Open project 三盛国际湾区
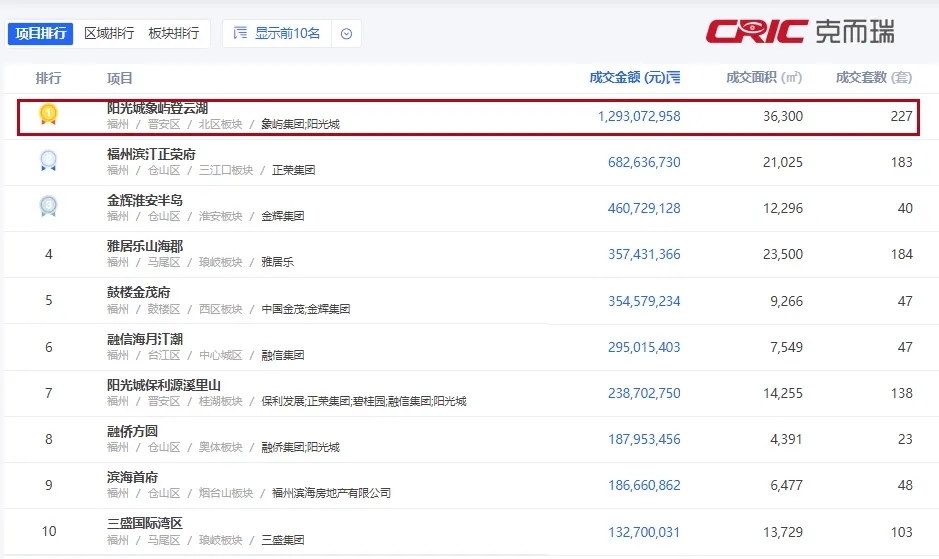 145,524
